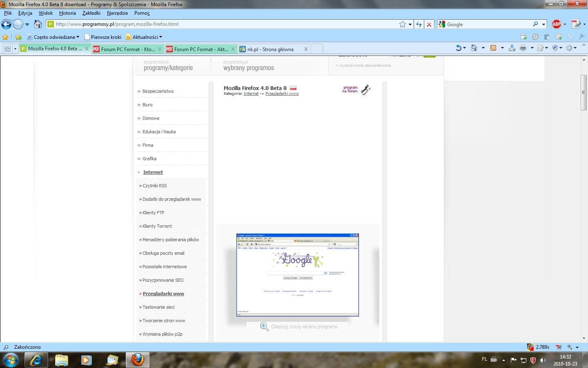Reload the page using the blue arrows icon

point(419,24)
